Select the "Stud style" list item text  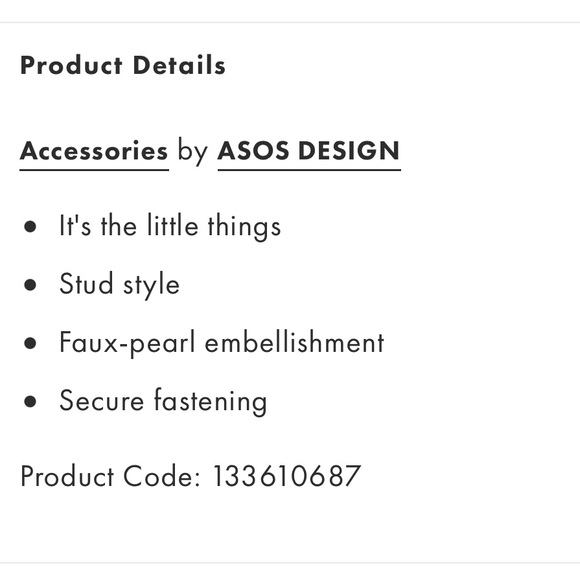(x=119, y=284)
